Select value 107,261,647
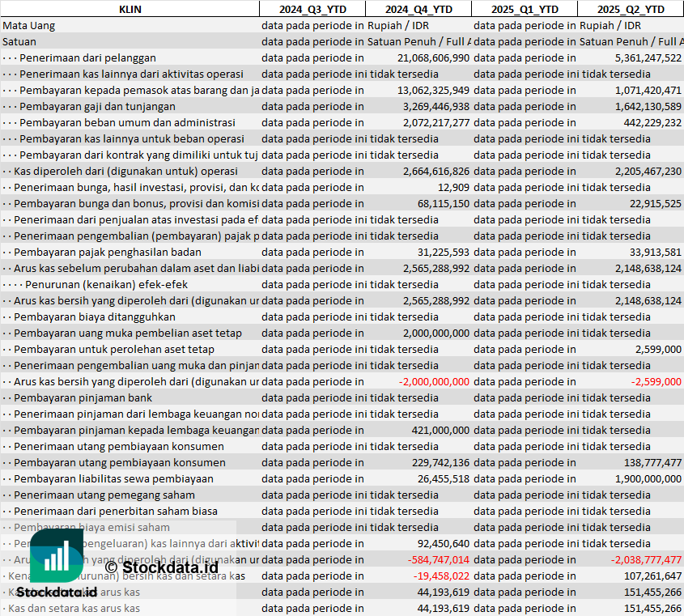This screenshot has height=616, width=684. (652, 576)
